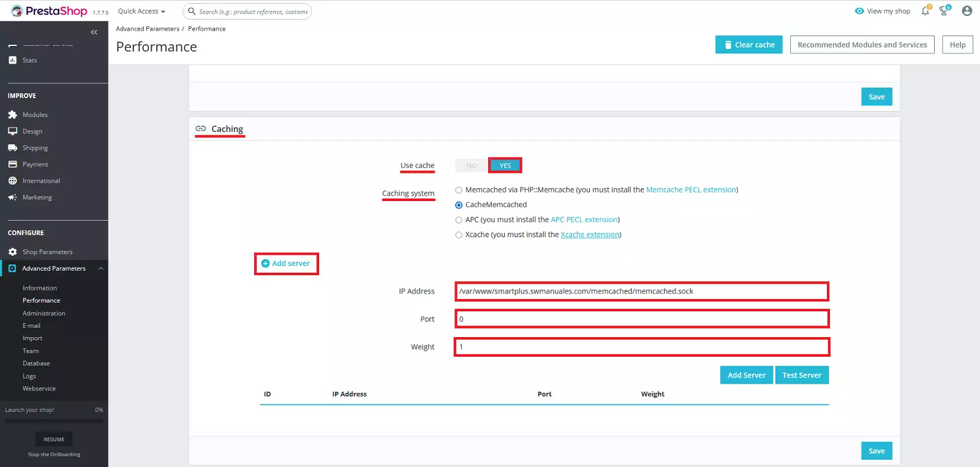This screenshot has width=980, height=467.
Task: Click the Shop Parameters gear icon
Action: 12,252
